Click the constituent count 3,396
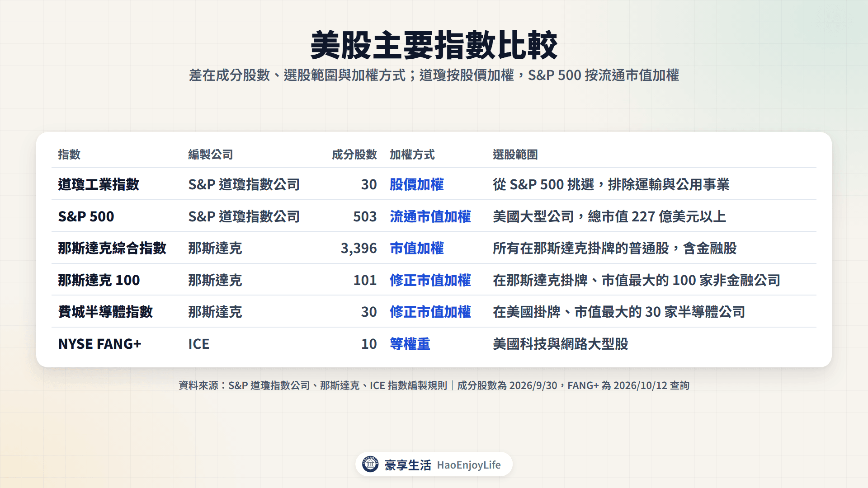The width and height of the screenshot is (868, 488). 359,249
